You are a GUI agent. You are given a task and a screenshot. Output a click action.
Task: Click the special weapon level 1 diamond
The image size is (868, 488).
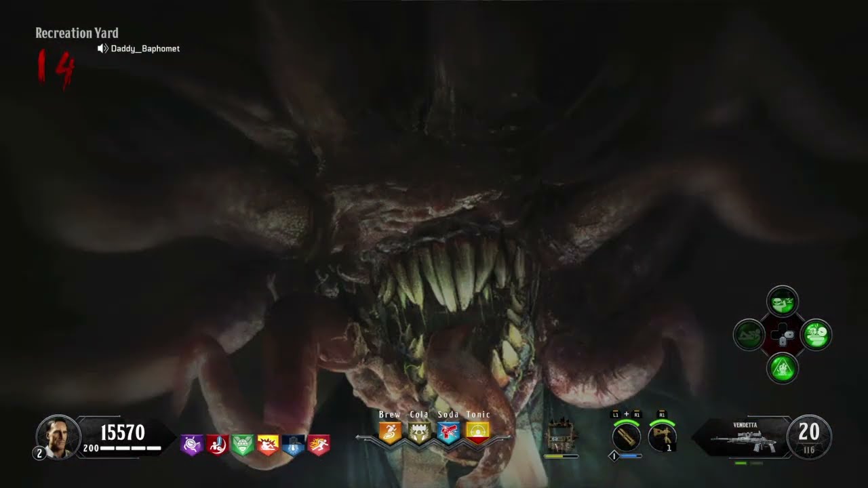[x=614, y=456]
